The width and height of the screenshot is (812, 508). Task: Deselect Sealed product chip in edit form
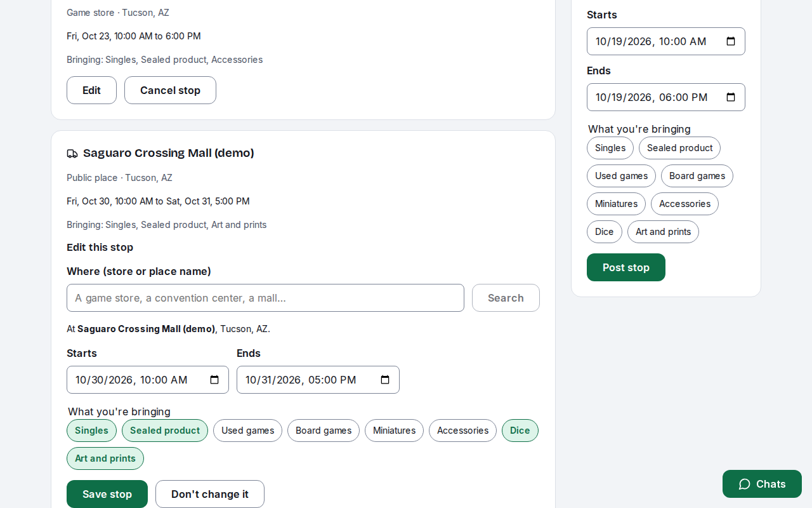165,431
